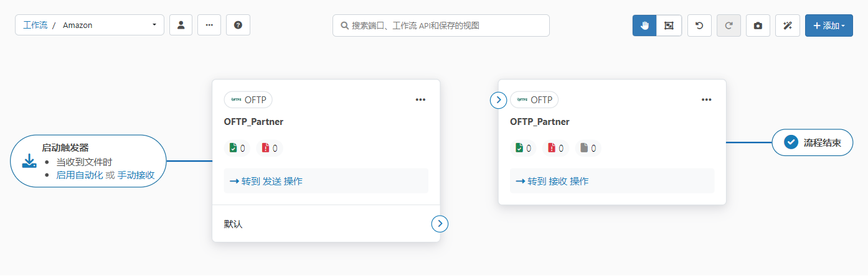Open the three-dot menu on the right OFTP card
This screenshot has width=868, height=276.
tap(706, 99)
